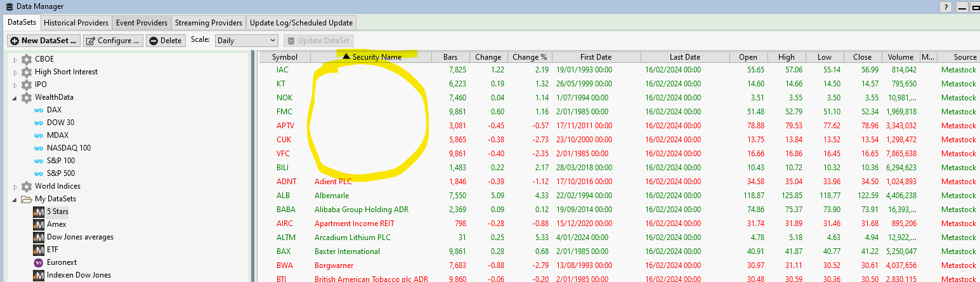Click the World Indices gear icon
This screenshot has height=282, width=980.
(26, 186)
